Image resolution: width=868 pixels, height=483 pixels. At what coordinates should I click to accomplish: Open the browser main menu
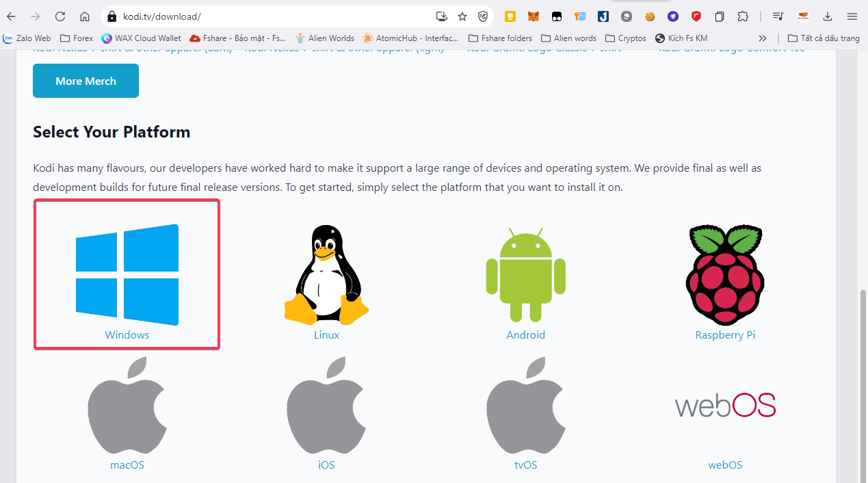tap(852, 16)
